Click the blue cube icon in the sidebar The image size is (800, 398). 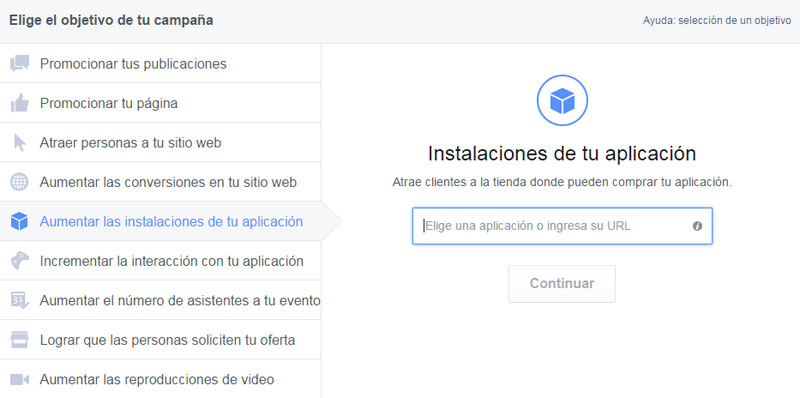click(19, 221)
